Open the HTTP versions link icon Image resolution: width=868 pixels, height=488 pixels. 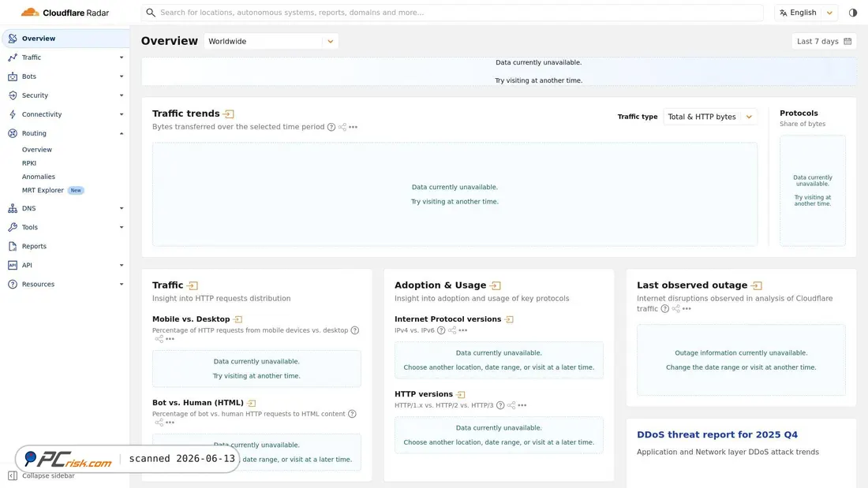click(x=461, y=394)
